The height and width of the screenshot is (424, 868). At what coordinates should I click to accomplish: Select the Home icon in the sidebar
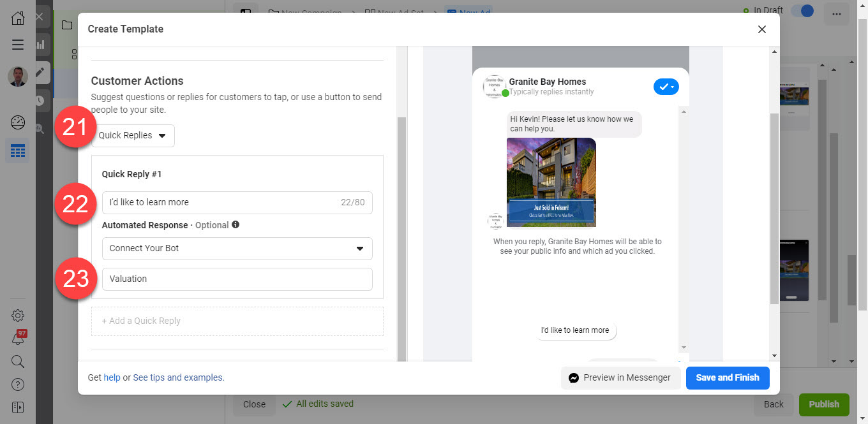tap(17, 17)
